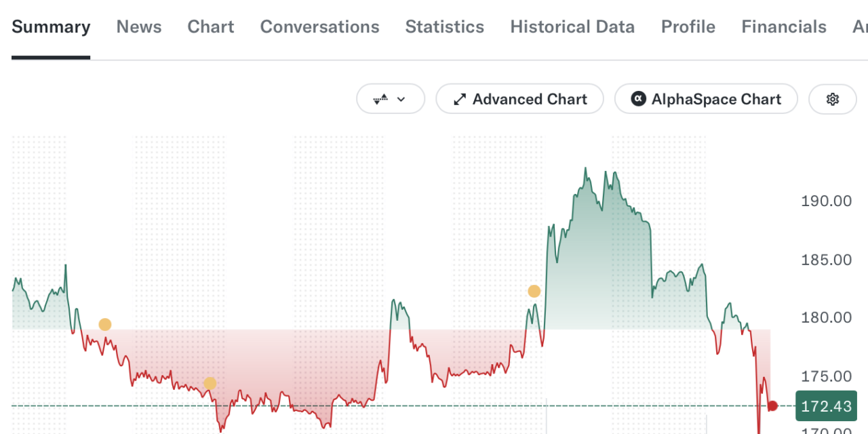The height and width of the screenshot is (434, 868).
Task: Launch the AlphaSpace Chart
Action: tap(706, 99)
